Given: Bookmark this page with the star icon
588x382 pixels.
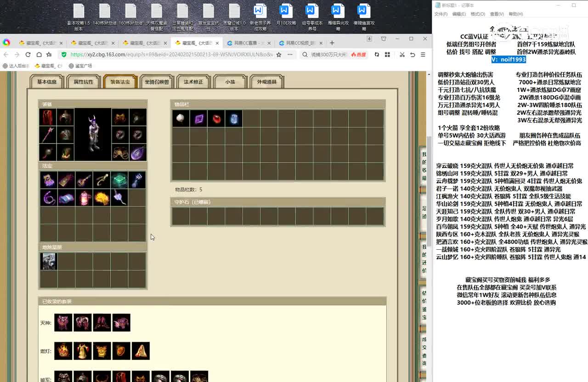Looking at the screenshot, I should 279,54.
